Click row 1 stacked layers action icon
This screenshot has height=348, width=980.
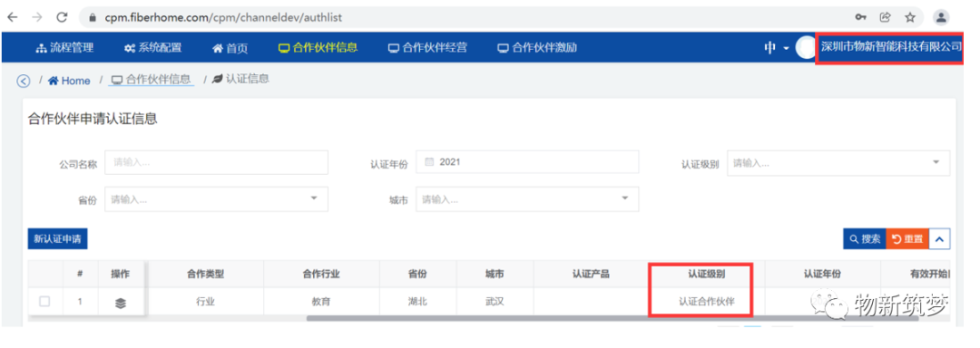point(121,303)
